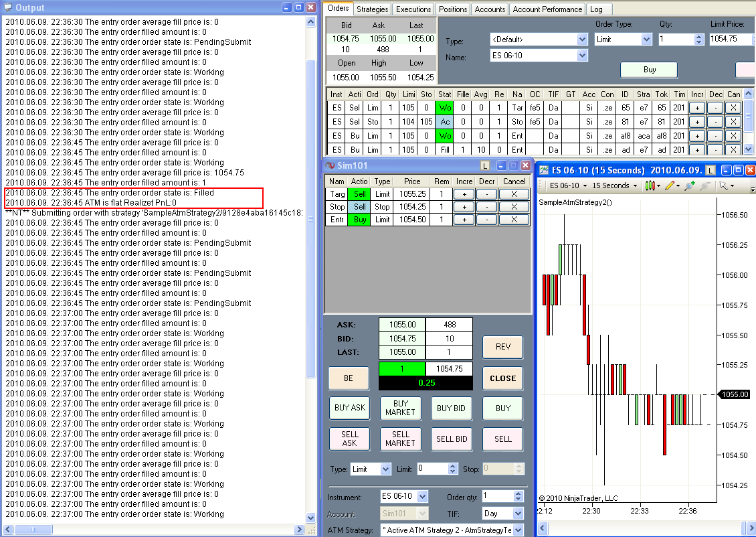This screenshot has width=756, height=537.
Task: Click + on the Tar order row in Orders grid
Action: pyautogui.click(x=697, y=108)
